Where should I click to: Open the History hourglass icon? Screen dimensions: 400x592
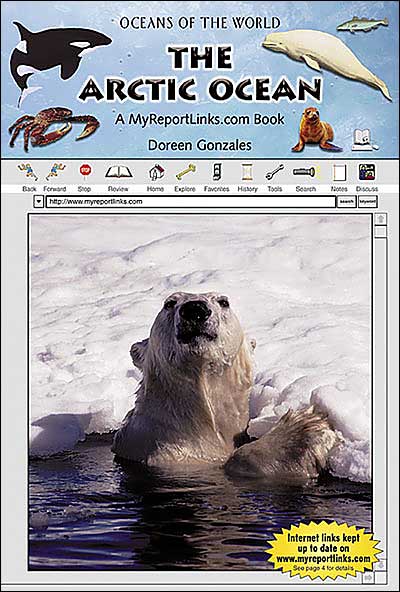247,172
